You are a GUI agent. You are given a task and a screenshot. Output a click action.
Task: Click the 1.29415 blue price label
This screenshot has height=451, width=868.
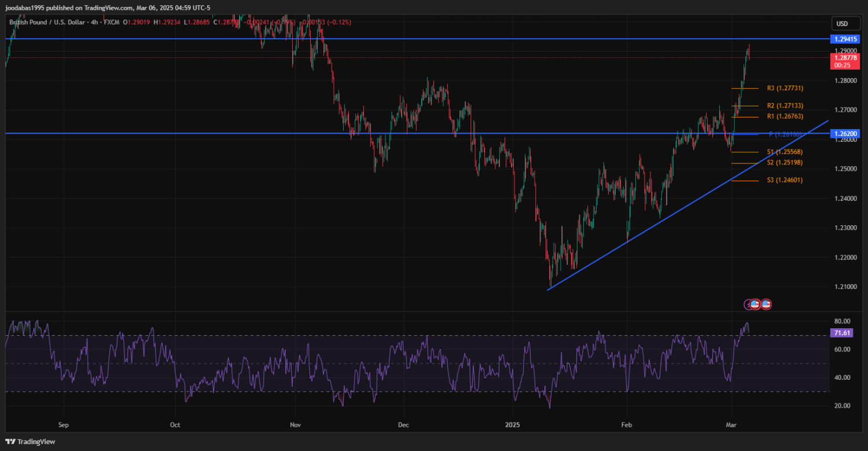click(x=844, y=39)
